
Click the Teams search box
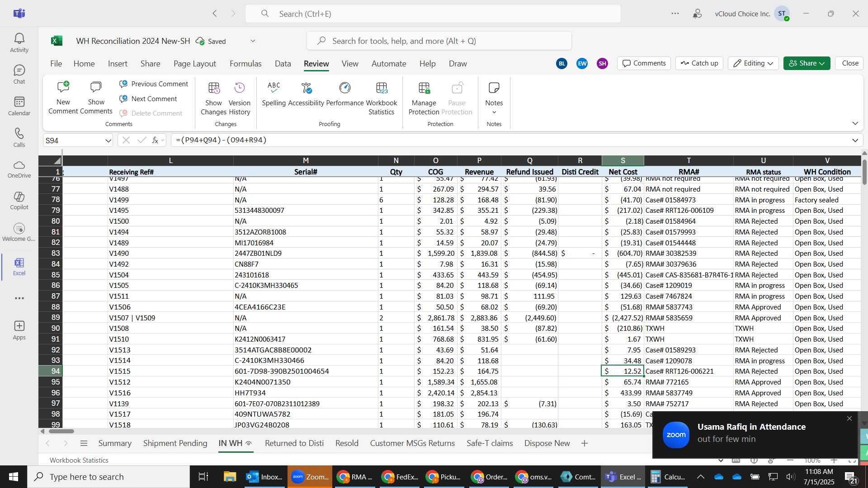pos(433,14)
